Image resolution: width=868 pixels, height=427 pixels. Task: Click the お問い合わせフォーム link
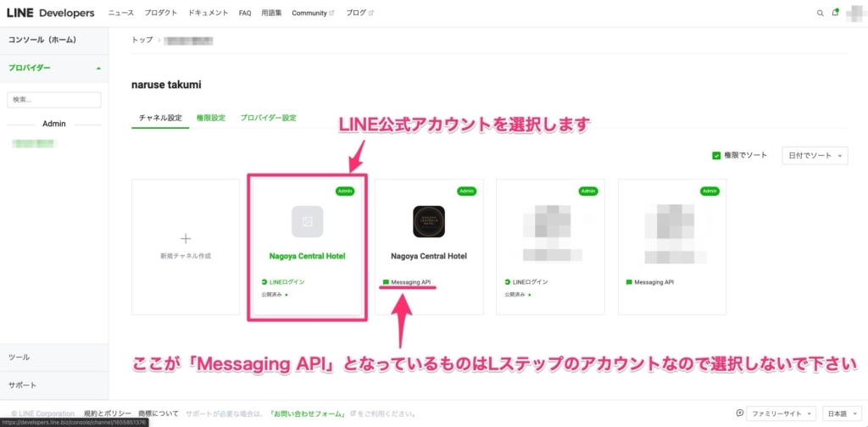[x=307, y=413]
